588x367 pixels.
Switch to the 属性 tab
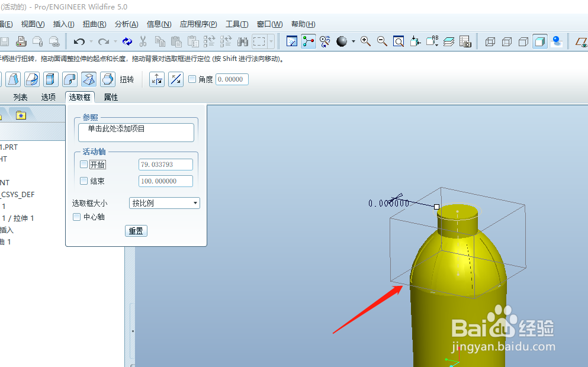coord(111,98)
